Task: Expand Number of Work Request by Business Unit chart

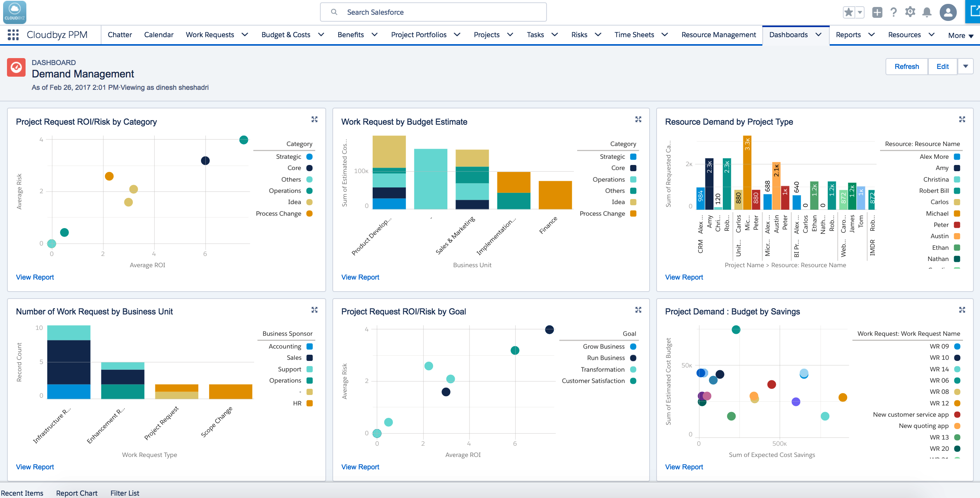Action: (x=315, y=310)
